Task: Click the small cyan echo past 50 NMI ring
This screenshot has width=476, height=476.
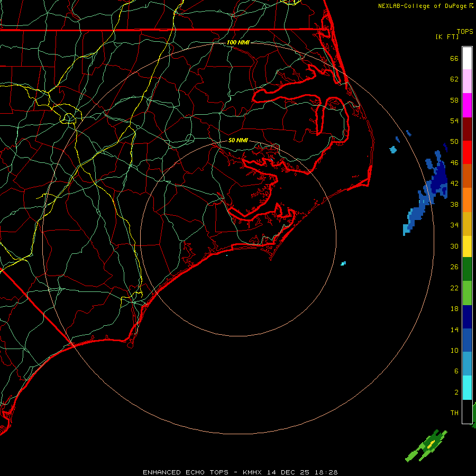Action: pyautogui.click(x=343, y=263)
